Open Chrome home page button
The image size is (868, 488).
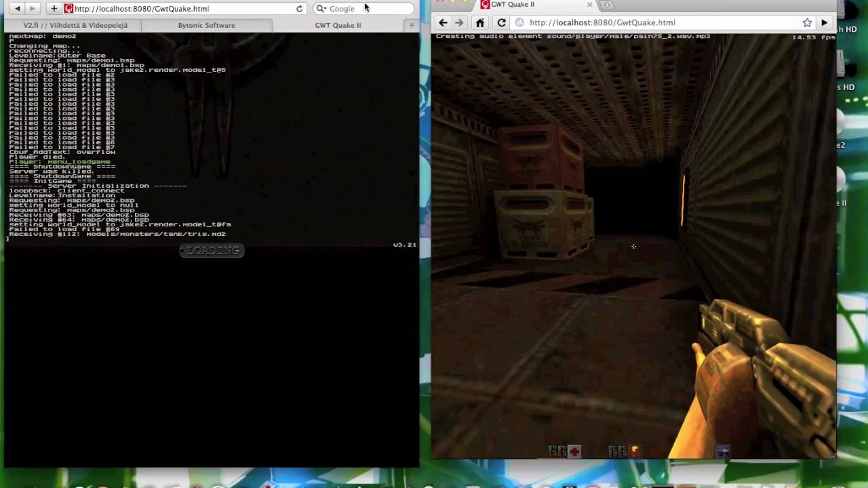(x=480, y=22)
